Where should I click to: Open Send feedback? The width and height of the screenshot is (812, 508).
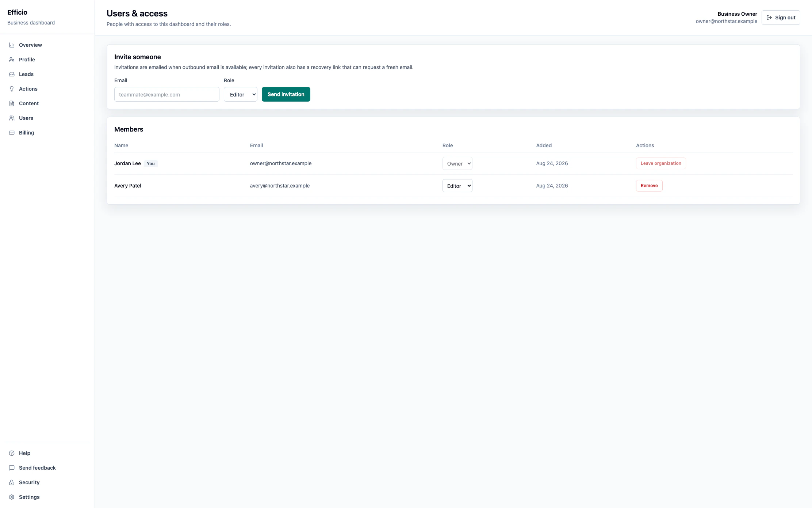click(x=47, y=468)
